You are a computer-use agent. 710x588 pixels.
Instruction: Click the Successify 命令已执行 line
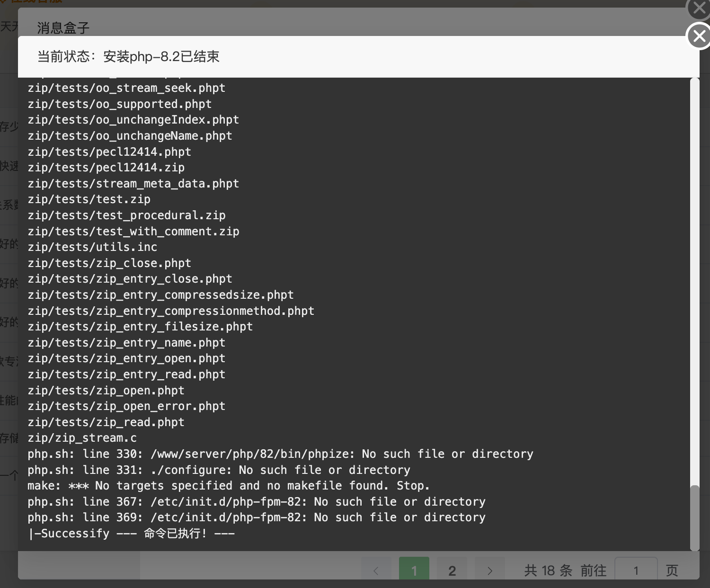pos(132,534)
